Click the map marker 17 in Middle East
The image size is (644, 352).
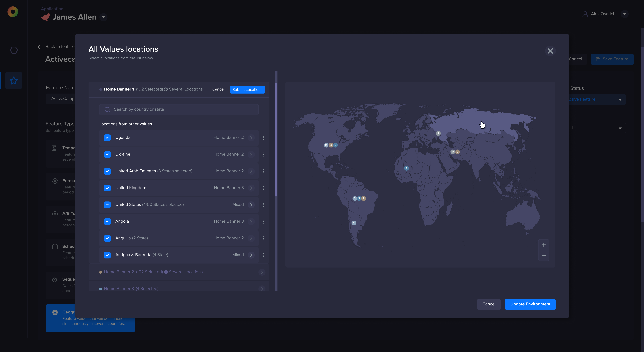click(x=452, y=152)
